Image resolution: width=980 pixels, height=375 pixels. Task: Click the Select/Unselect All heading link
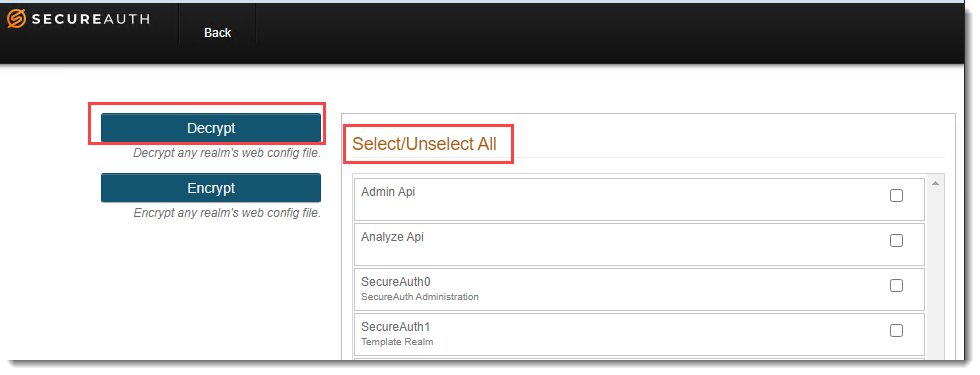(x=424, y=144)
